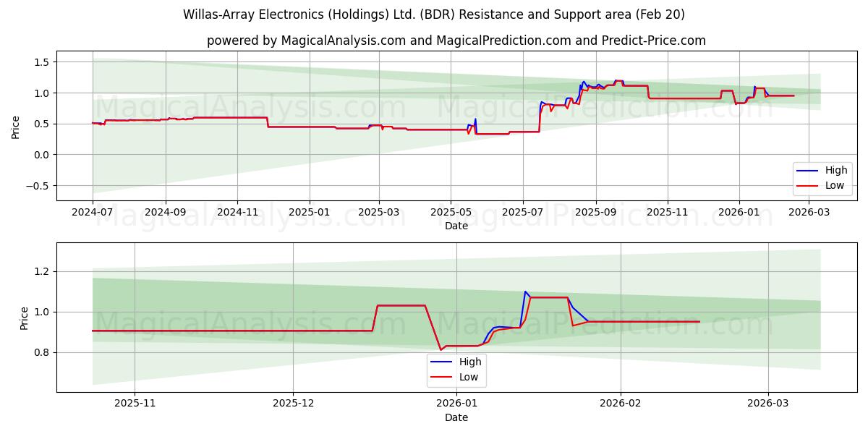Screen dimensions: 868x434
Task: Click the 2026-03 tick label on upper chart
Action: point(809,213)
